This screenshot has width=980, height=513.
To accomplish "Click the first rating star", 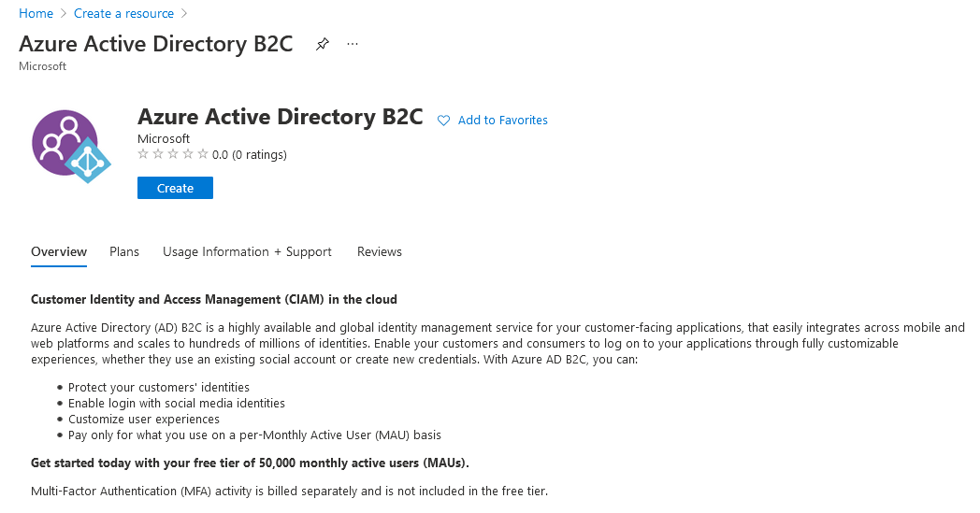I will (143, 153).
